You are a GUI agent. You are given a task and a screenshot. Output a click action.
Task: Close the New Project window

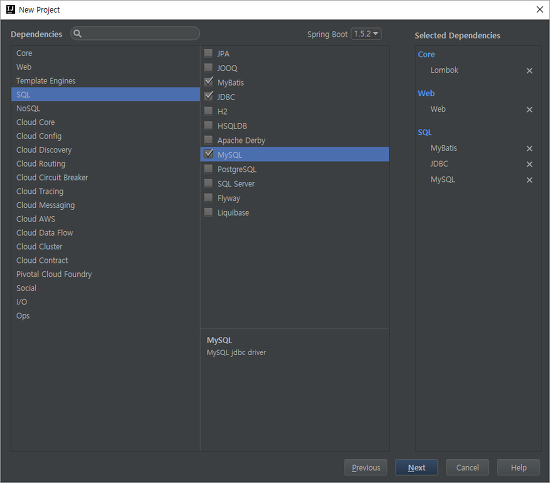click(x=539, y=9)
